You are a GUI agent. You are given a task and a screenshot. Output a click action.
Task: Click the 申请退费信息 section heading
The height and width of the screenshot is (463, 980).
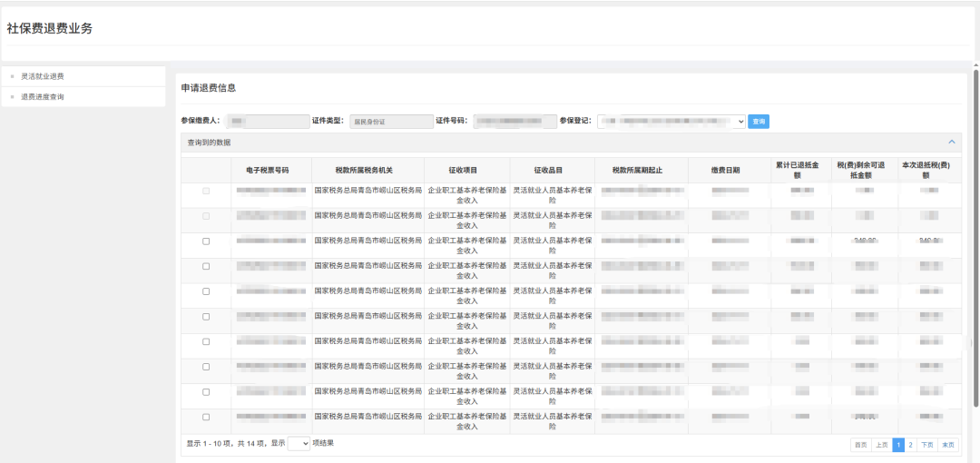click(209, 88)
